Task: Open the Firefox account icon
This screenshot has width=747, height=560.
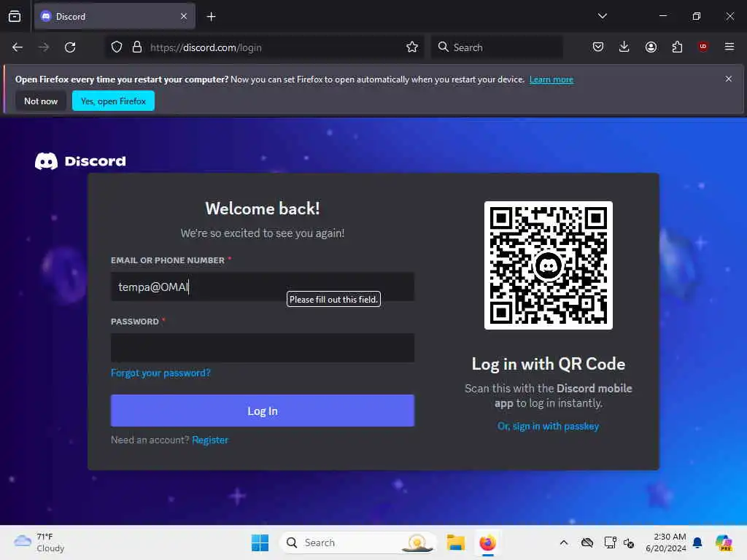Action: click(651, 47)
